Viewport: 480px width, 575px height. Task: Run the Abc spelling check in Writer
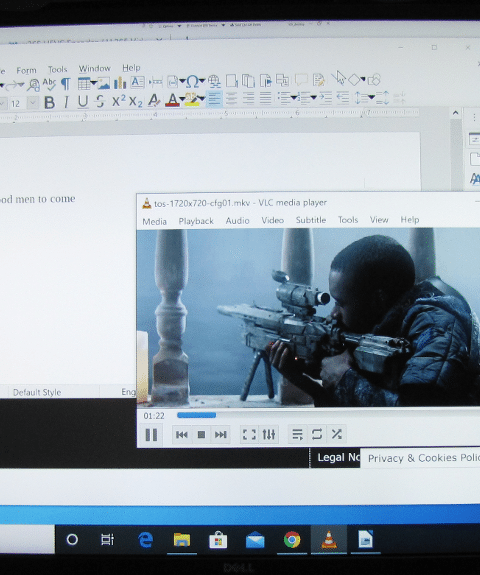click(49, 84)
